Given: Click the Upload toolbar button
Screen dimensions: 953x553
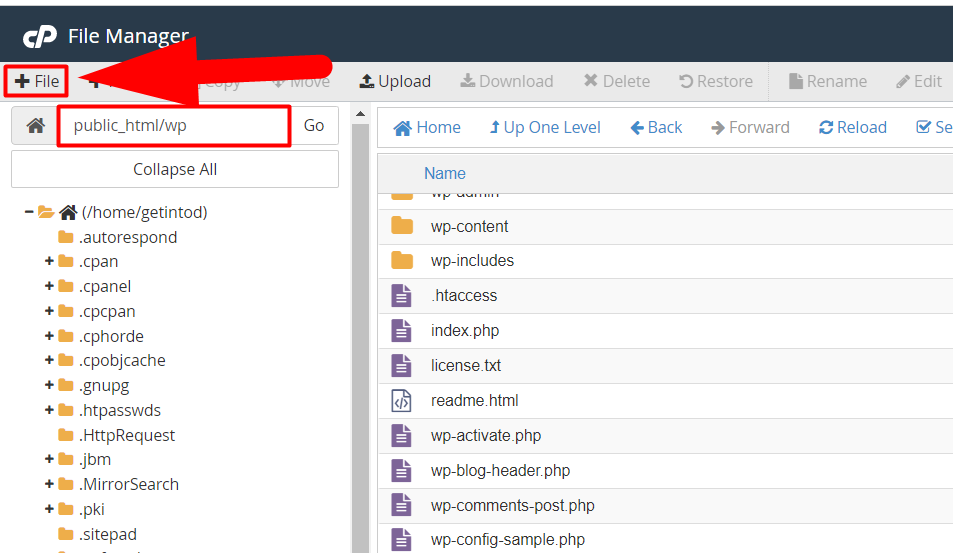Looking at the screenshot, I should [x=395, y=81].
